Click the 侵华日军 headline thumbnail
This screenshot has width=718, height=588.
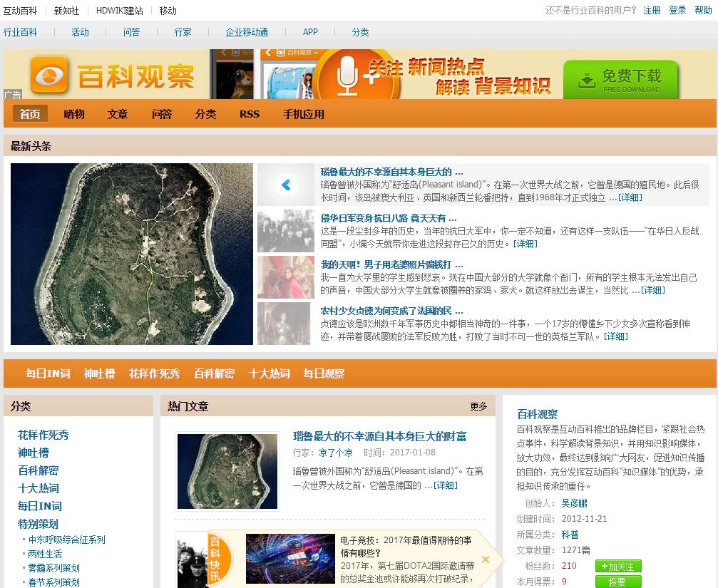click(x=286, y=231)
